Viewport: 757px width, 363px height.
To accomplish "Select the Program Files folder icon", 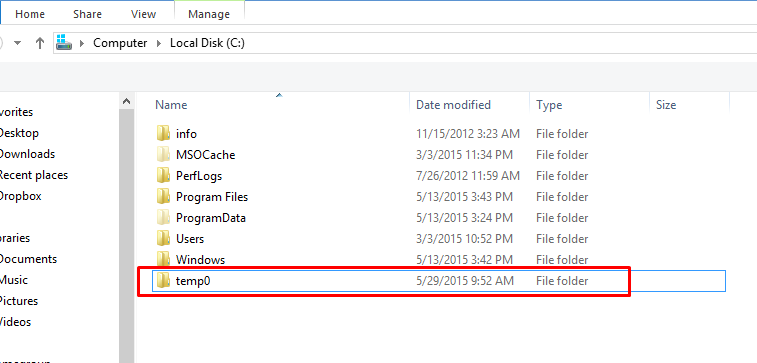I will pyautogui.click(x=164, y=196).
